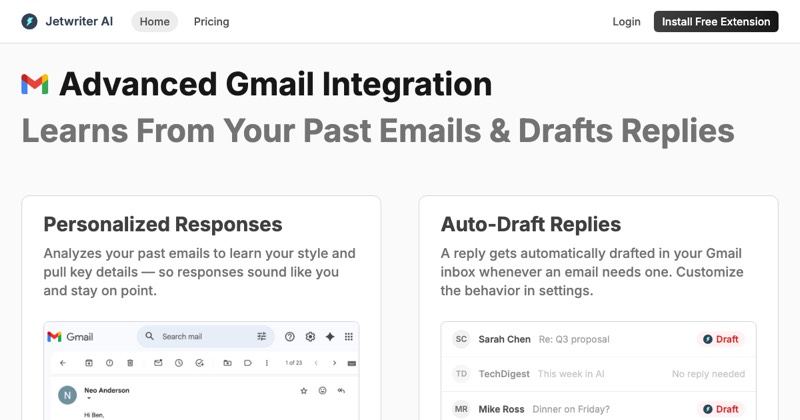The height and width of the screenshot is (420, 800).
Task: Click the Gmail logo beside Advanced Gmail Integration
Action: point(35,84)
